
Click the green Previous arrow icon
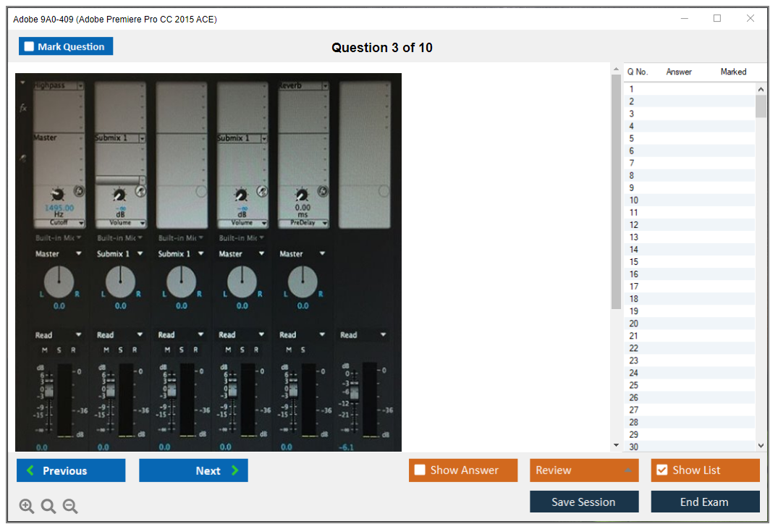tap(30, 470)
